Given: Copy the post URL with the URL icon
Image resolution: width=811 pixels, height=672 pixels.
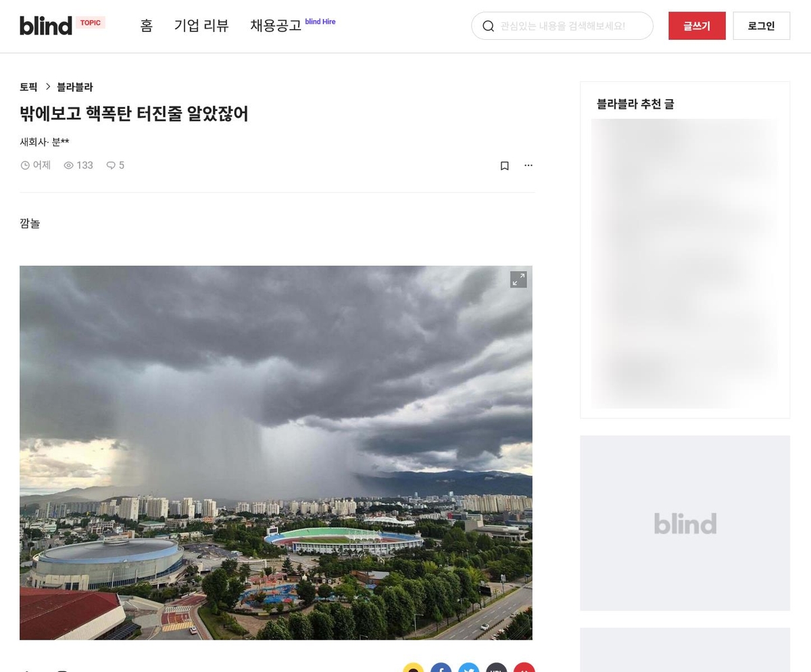Looking at the screenshot, I should click(x=496, y=669).
